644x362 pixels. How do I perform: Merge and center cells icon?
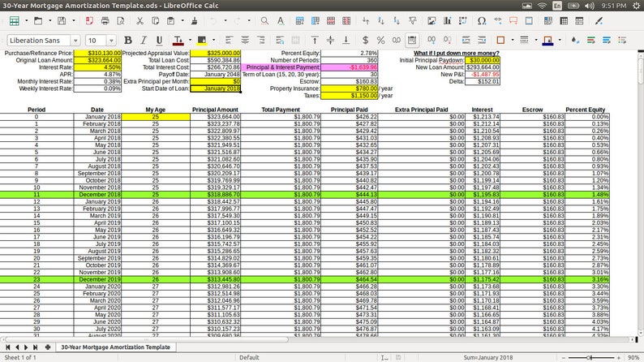pyautogui.click(x=295, y=40)
